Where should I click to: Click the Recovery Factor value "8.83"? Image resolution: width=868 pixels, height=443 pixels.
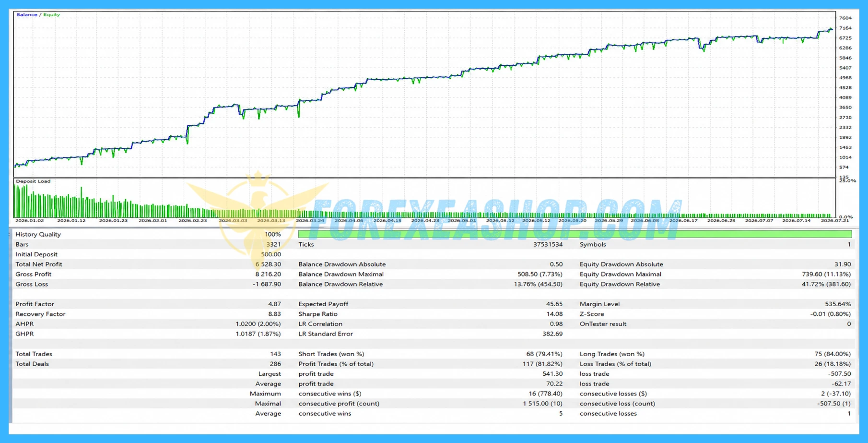click(x=274, y=314)
